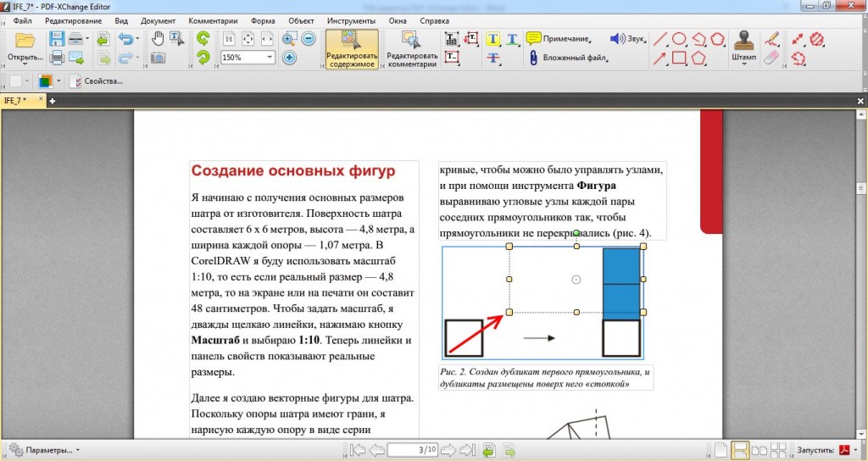Click the multicolor fill color swatch
Image resolution: width=868 pixels, height=461 pixels.
(x=46, y=81)
